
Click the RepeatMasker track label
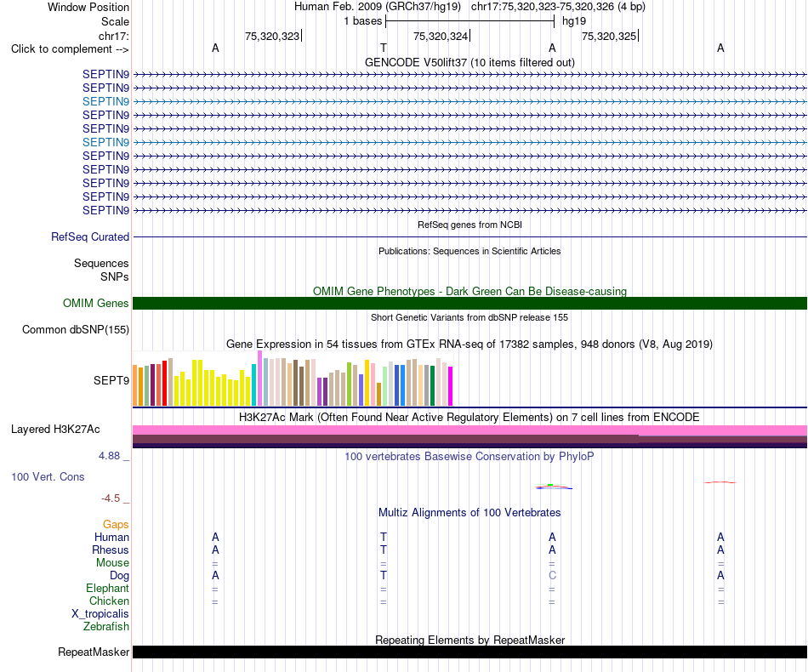pyautogui.click(x=94, y=652)
